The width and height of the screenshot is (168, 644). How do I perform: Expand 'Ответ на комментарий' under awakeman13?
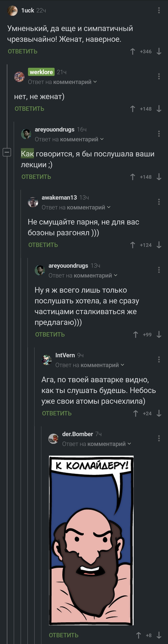tap(76, 207)
